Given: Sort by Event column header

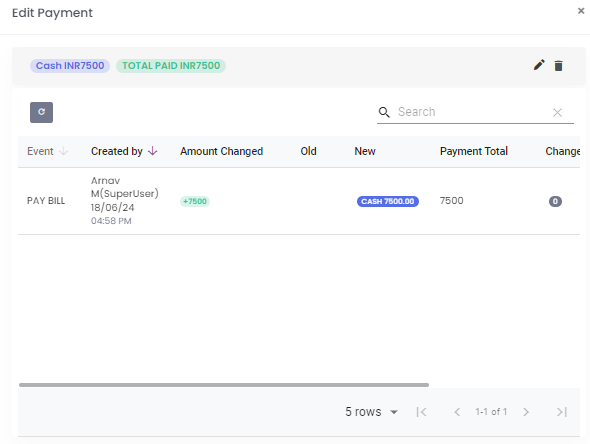Looking at the screenshot, I should coord(40,151).
